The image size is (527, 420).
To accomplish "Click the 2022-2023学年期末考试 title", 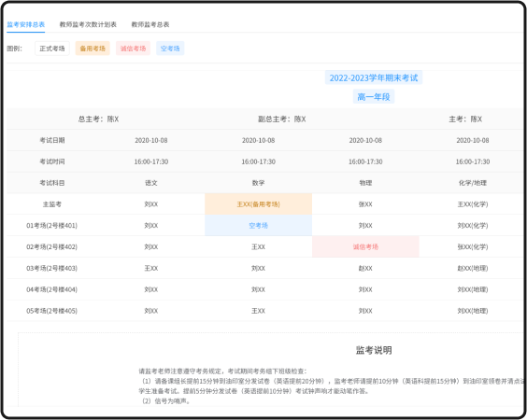I will point(374,77).
